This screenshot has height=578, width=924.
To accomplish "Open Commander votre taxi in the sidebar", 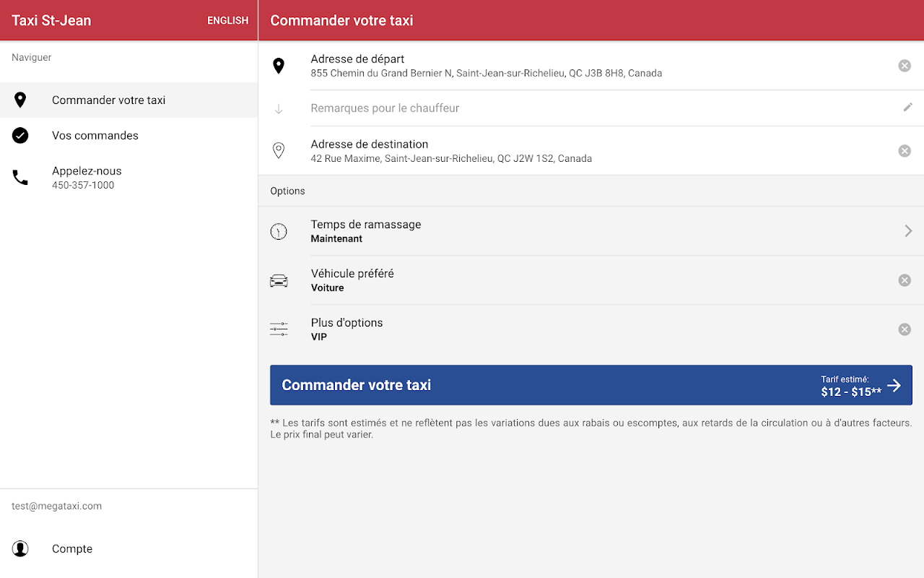I will (x=128, y=100).
